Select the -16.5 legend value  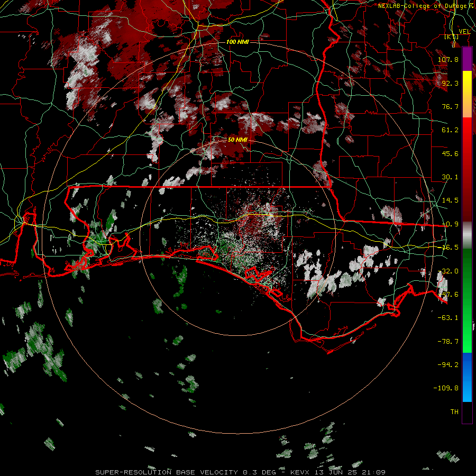tap(450, 248)
